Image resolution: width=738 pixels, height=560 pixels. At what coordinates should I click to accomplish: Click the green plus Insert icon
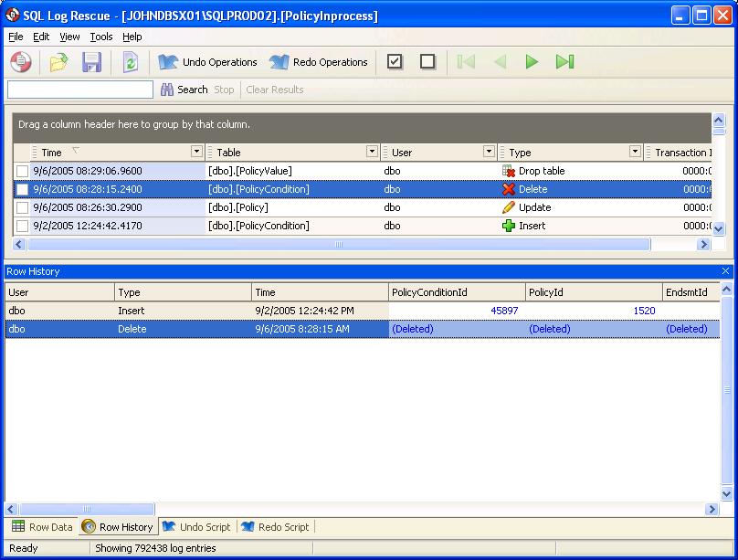[x=509, y=226]
